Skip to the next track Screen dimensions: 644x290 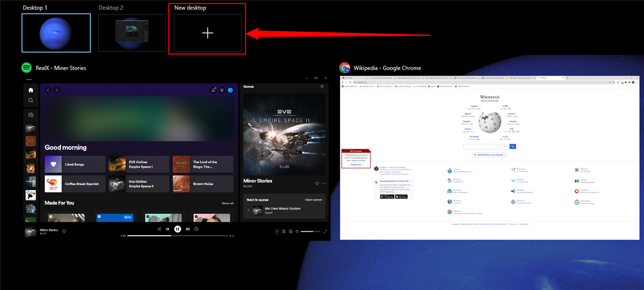pyautogui.click(x=187, y=229)
